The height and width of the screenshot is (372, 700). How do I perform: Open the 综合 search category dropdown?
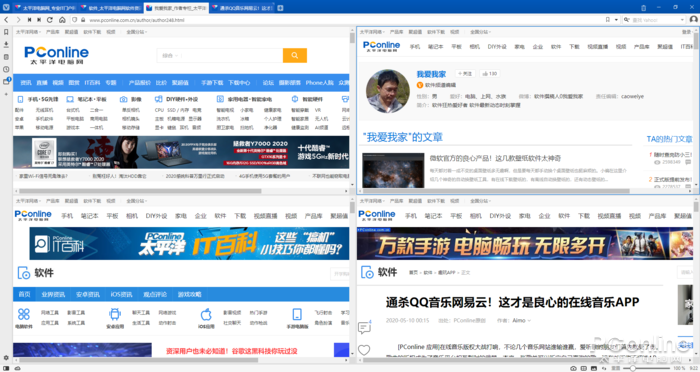[170, 55]
